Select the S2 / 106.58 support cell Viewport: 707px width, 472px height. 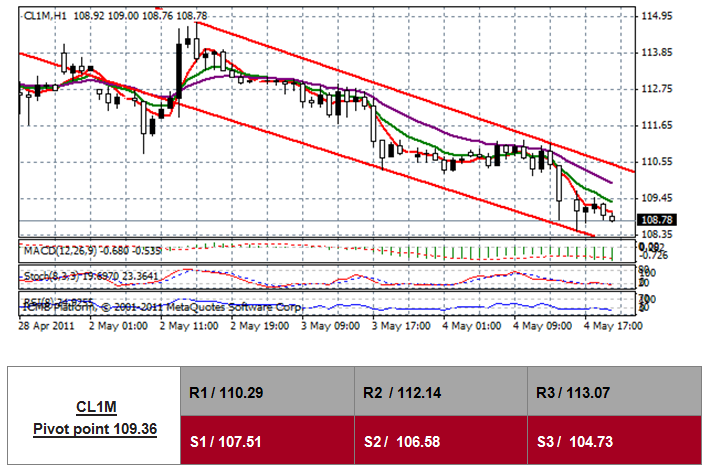tap(441, 440)
